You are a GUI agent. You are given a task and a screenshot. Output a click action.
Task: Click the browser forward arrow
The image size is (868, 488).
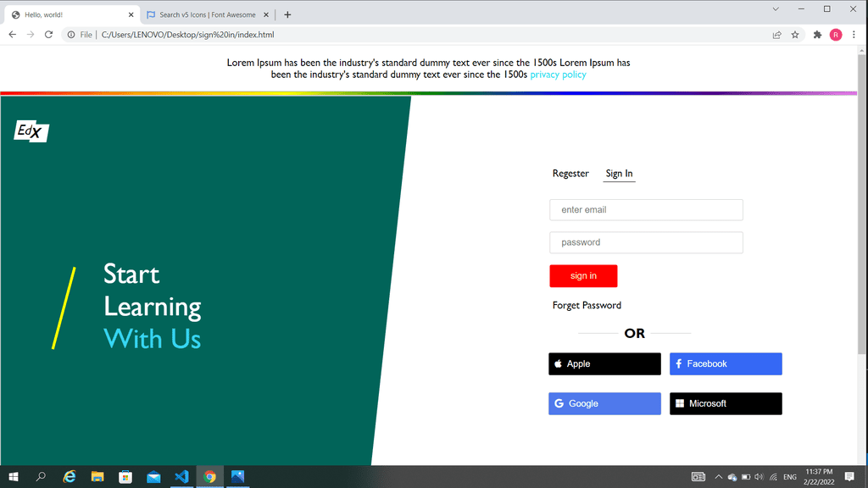tap(31, 34)
